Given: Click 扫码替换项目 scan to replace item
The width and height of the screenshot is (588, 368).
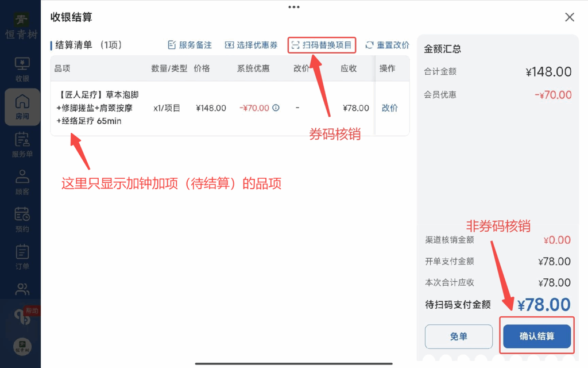Looking at the screenshot, I should pyautogui.click(x=322, y=45).
